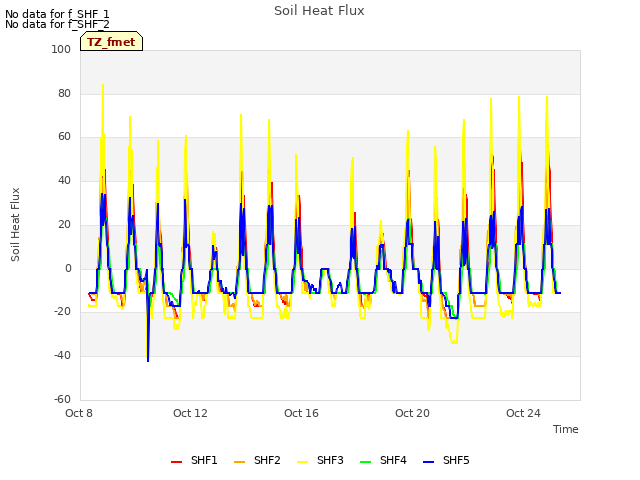
Task: Click the 60 y-axis tick label
Action: tap(64, 137)
